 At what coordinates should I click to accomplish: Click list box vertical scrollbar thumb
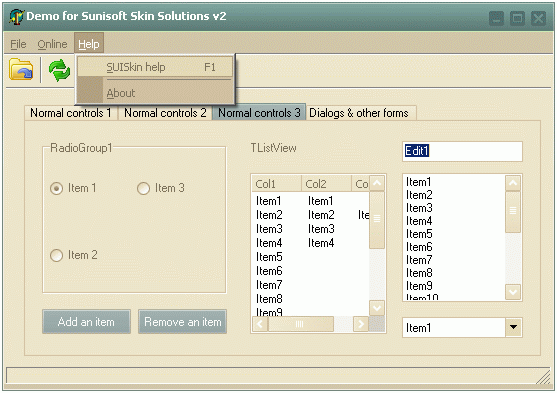coord(513,212)
